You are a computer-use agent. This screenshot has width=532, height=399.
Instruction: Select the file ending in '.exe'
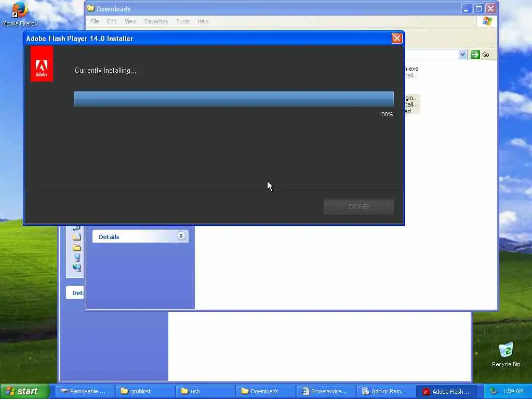point(411,72)
